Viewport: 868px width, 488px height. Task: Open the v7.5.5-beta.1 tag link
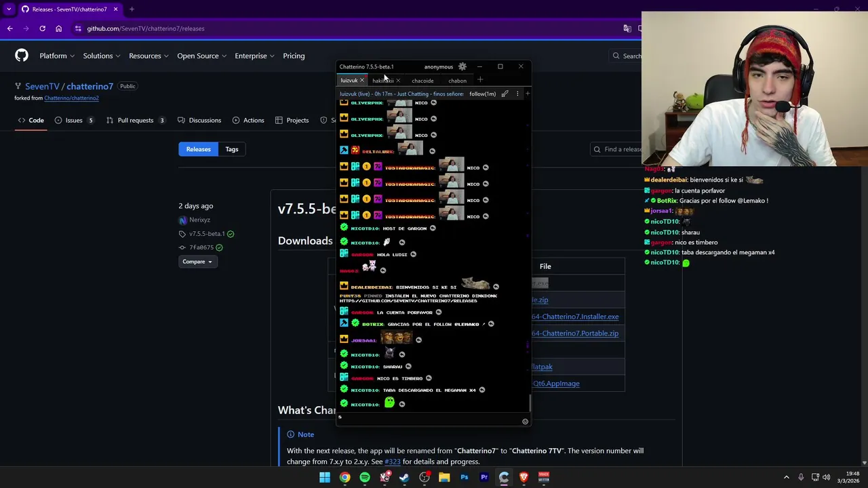(207, 234)
